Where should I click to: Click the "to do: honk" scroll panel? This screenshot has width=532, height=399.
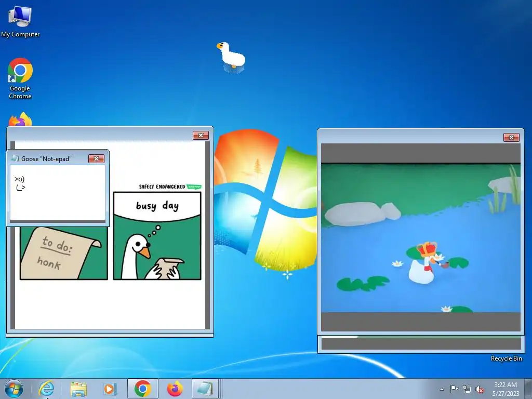tap(64, 253)
